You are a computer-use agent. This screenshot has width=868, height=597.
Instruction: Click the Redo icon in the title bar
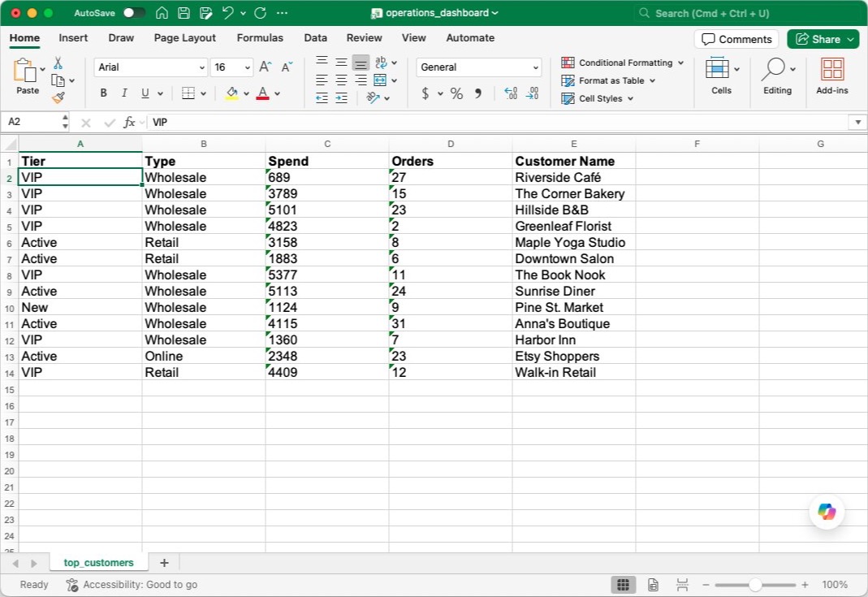click(260, 13)
